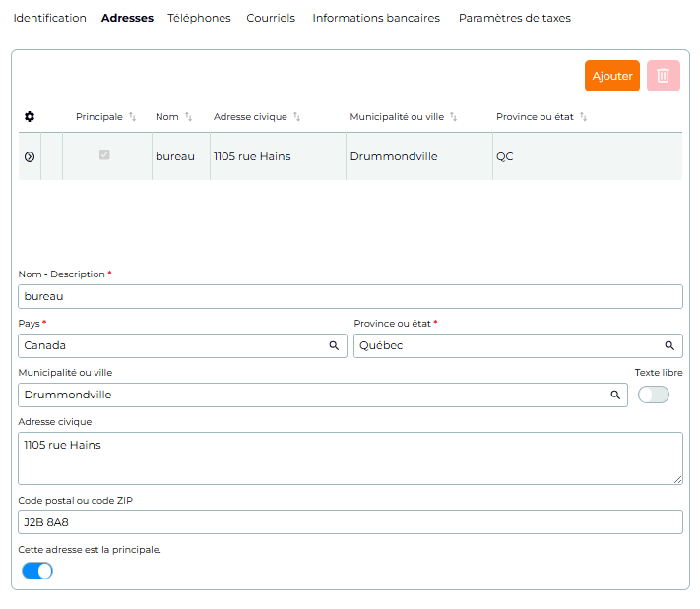Click the red trash delete icon
The width and height of the screenshot is (700, 609).
tap(663, 76)
